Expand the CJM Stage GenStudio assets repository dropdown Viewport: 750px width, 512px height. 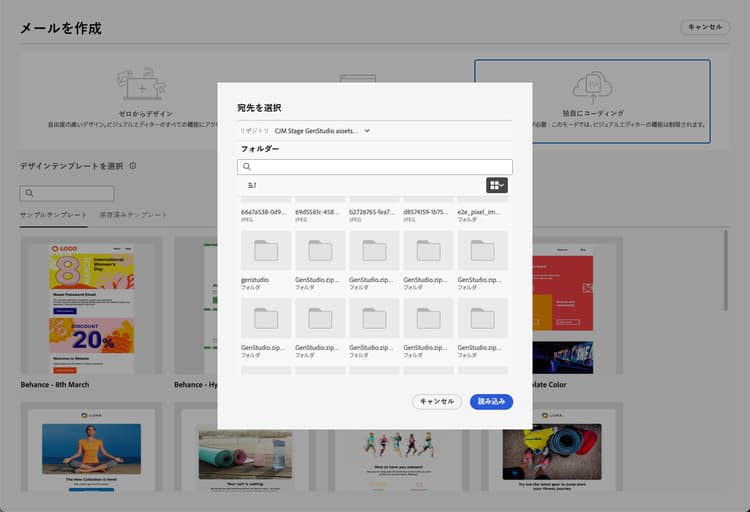click(322, 131)
